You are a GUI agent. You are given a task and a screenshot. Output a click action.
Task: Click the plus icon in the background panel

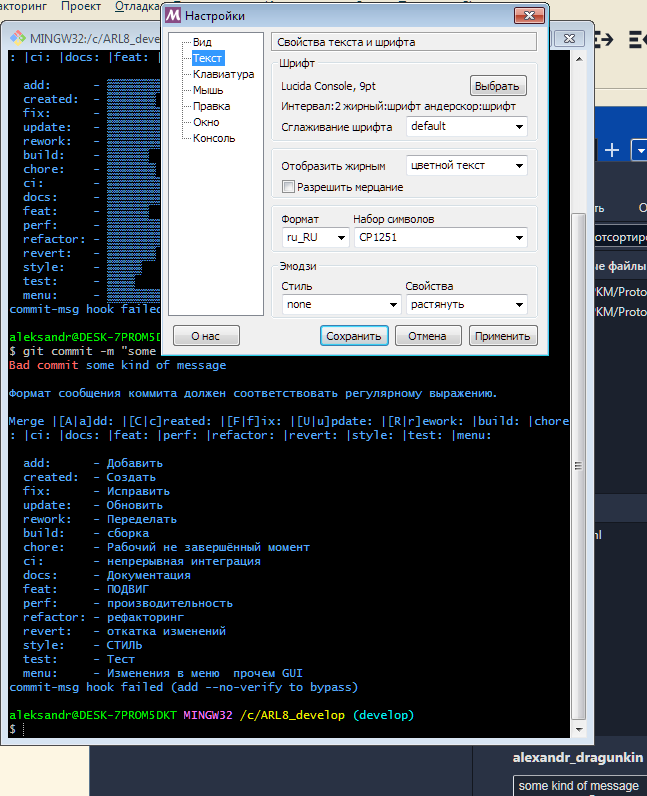point(612,150)
